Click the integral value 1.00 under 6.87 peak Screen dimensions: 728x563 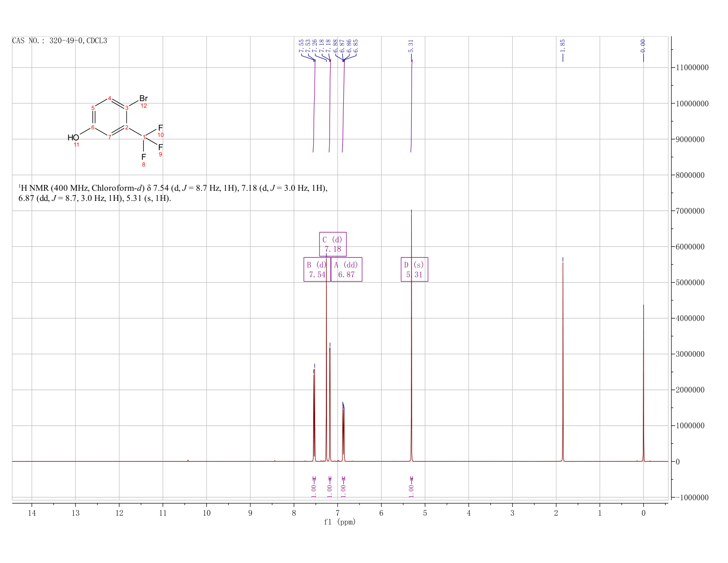click(x=343, y=491)
